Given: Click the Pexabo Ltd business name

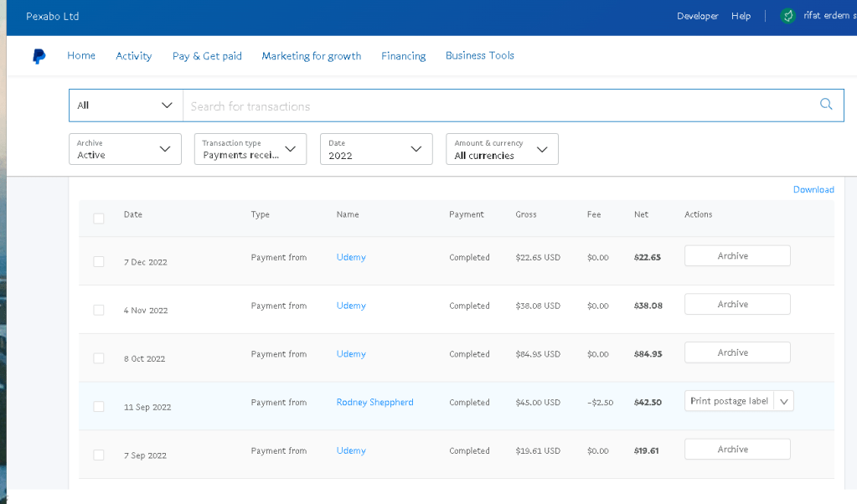Looking at the screenshot, I should tap(53, 17).
